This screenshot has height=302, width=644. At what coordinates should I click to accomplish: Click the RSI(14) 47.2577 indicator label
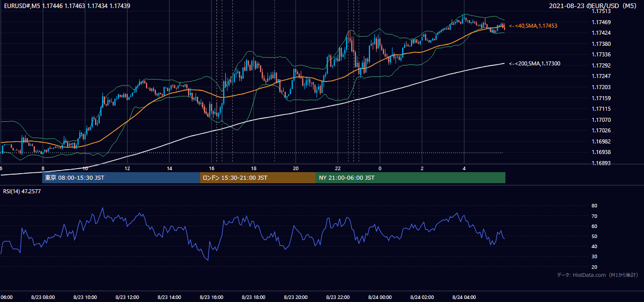[22, 191]
